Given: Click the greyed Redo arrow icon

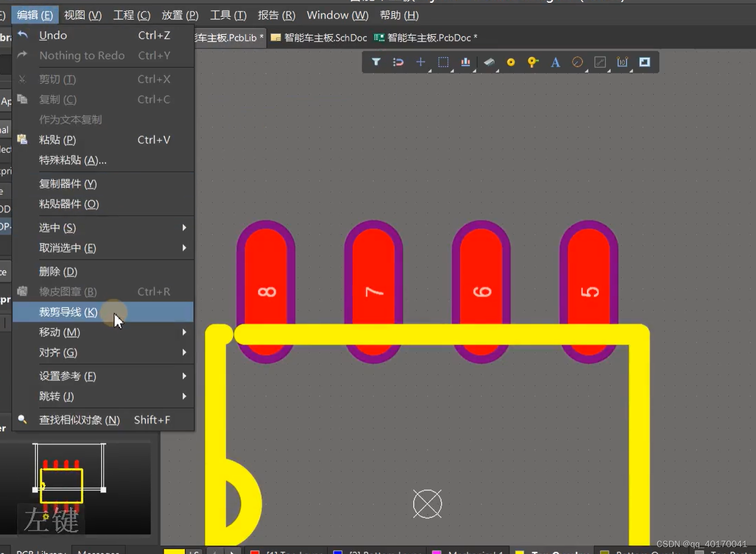Looking at the screenshot, I should 22,55.
